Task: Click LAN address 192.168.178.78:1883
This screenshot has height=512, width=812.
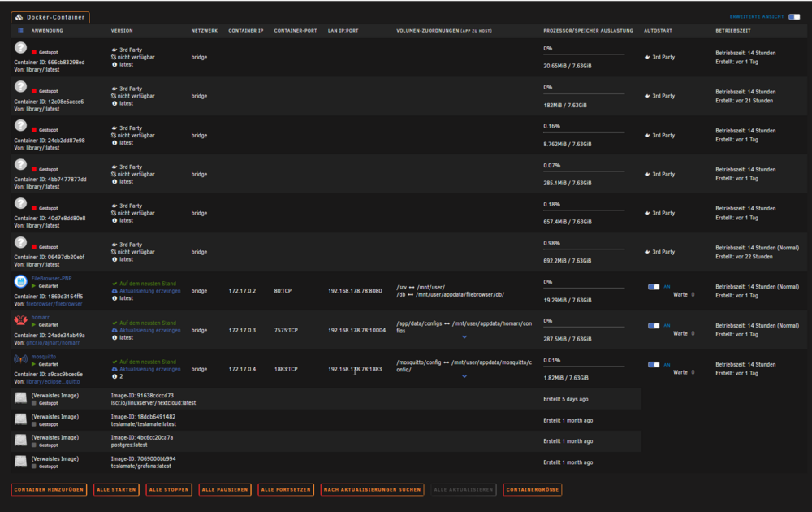Action: point(355,369)
